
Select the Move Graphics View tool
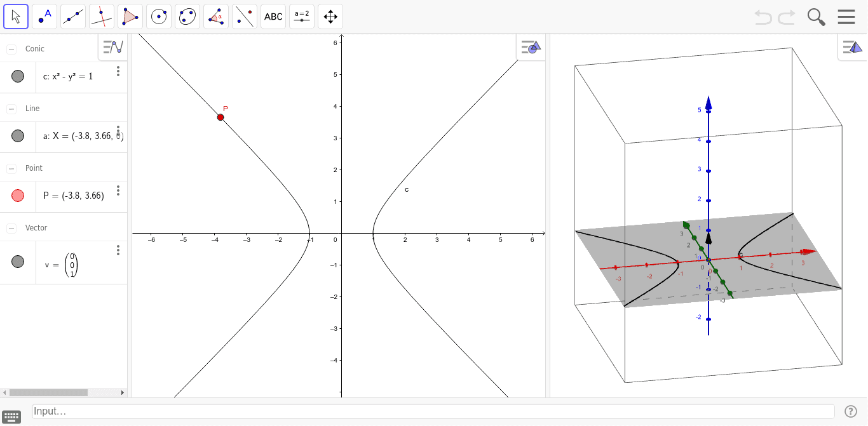point(330,17)
